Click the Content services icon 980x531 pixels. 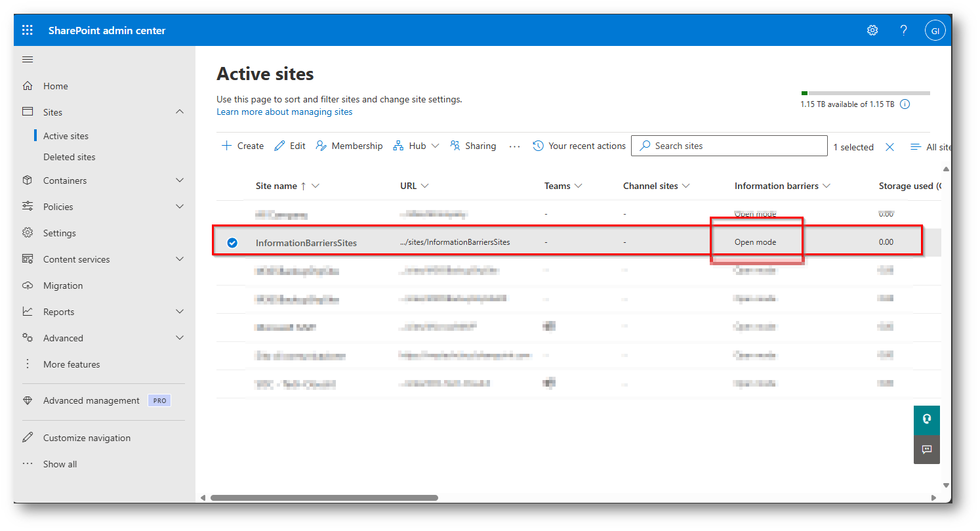[28, 259]
